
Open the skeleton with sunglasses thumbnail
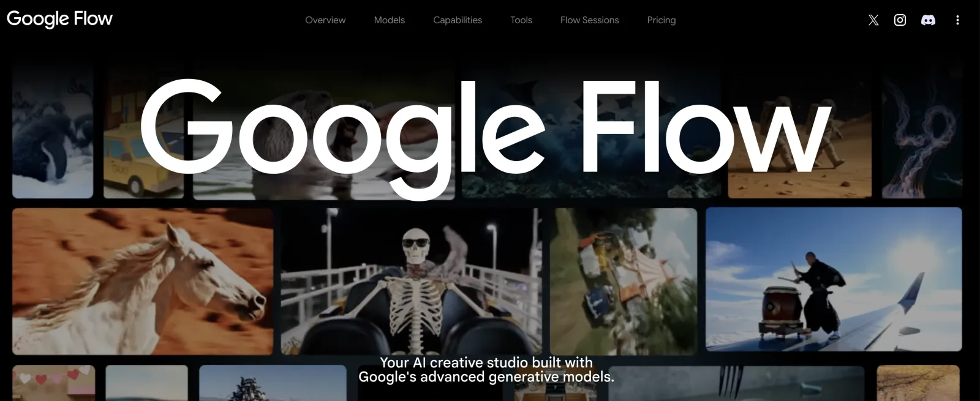(x=411, y=282)
